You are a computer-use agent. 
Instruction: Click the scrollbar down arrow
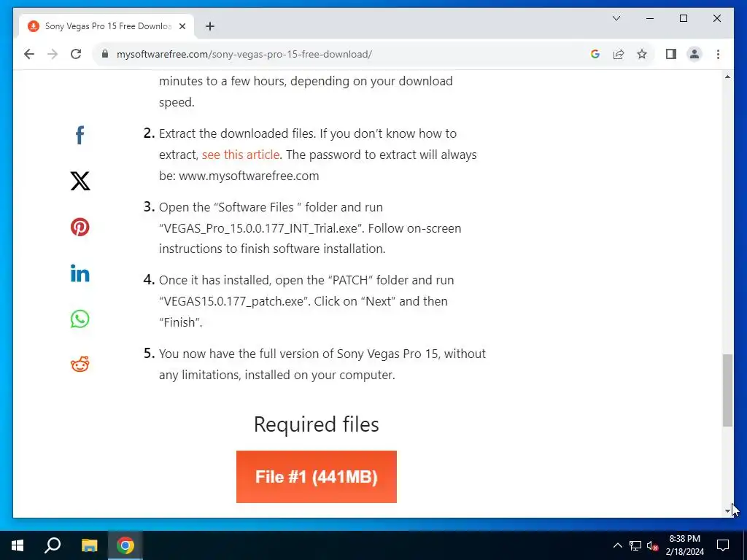727,511
